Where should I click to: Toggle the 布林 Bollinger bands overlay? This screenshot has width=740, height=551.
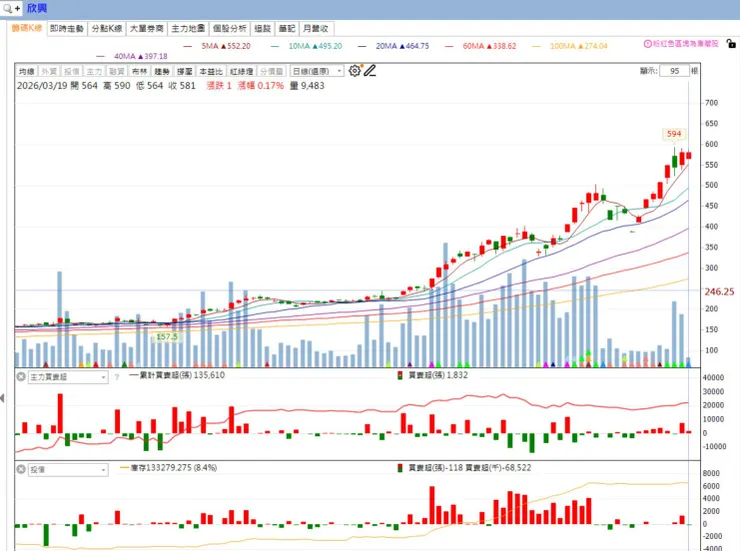click(x=139, y=71)
